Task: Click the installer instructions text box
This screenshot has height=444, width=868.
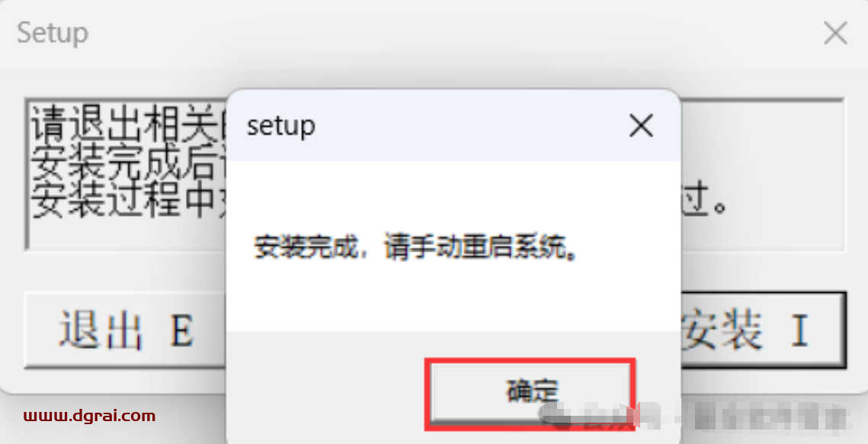Action: point(435,175)
